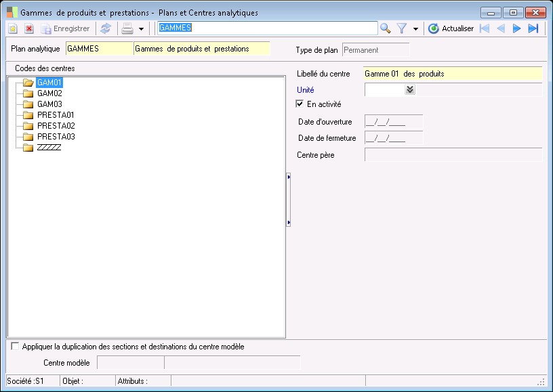Click the Date de fermeture field

pyautogui.click(x=394, y=138)
